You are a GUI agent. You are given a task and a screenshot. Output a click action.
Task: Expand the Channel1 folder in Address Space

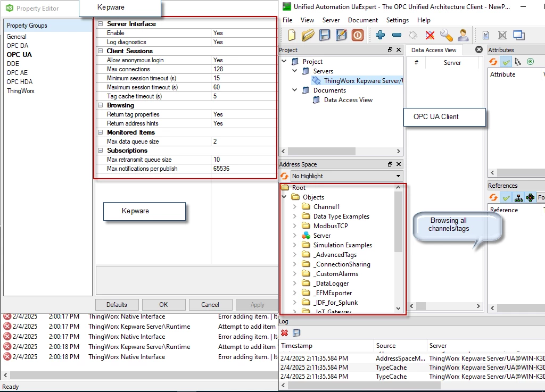(x=295, y=206)
